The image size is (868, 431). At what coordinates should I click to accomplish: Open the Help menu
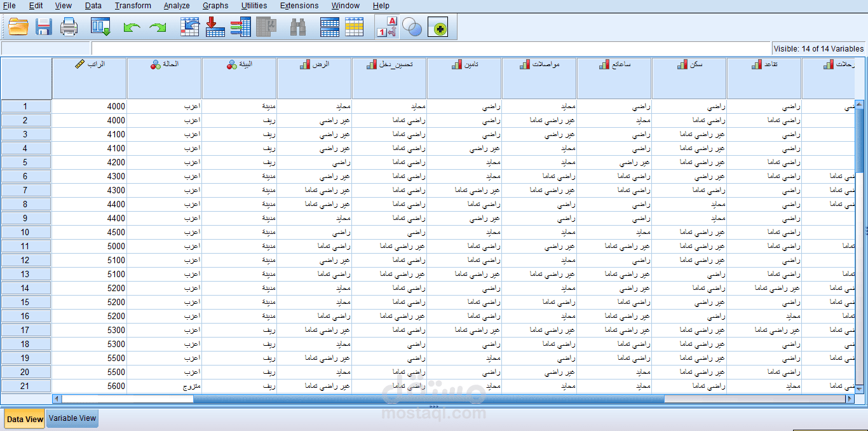point(381,6)
